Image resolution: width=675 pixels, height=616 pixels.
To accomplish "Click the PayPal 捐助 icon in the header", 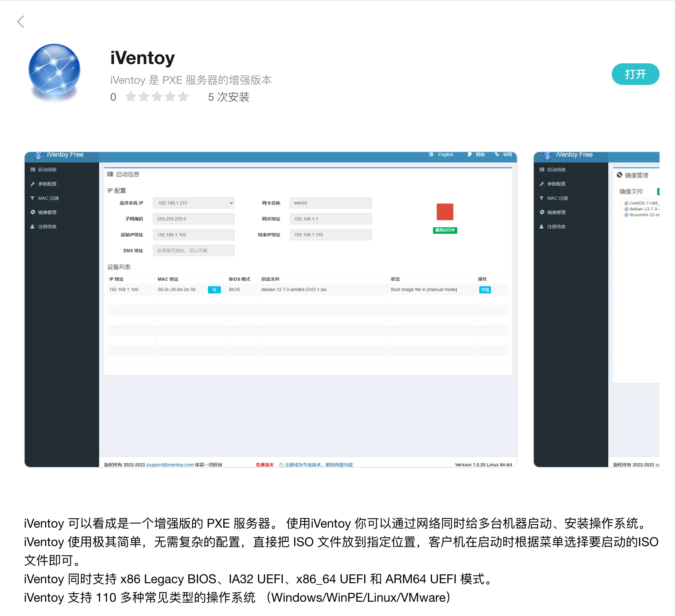I will (x=469, y=154).
